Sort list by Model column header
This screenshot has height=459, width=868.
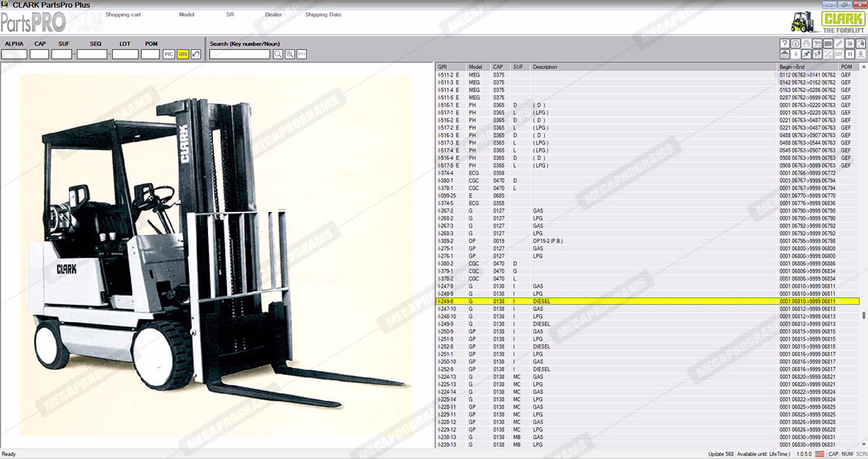(x=475, y=67)
